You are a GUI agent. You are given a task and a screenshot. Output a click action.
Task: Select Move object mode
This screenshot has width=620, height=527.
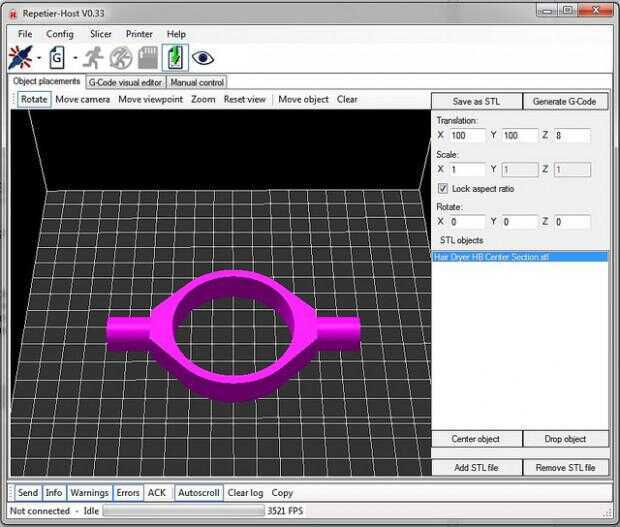tap(303, 99)
